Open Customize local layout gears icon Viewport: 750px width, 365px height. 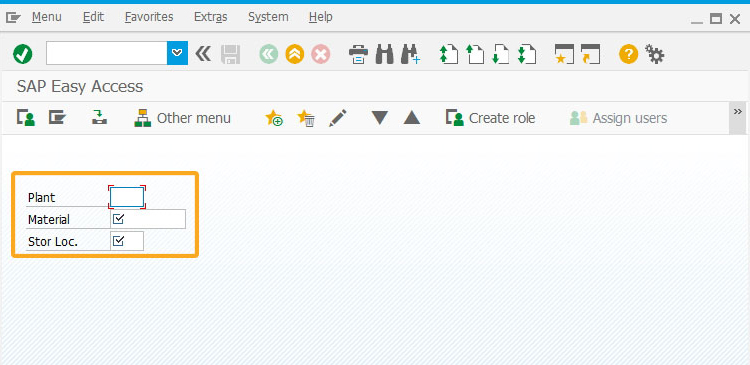(x=654, y=54)
